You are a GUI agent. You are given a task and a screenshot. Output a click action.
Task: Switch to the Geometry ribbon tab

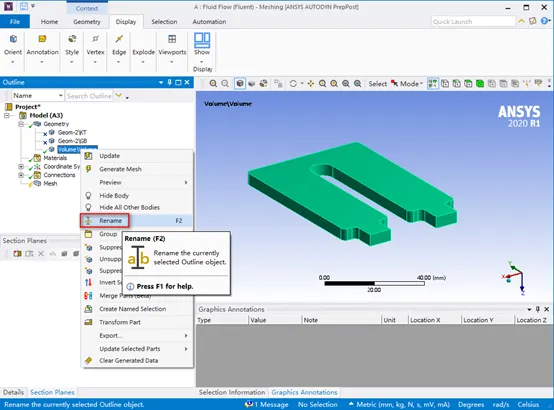[87, 22]
